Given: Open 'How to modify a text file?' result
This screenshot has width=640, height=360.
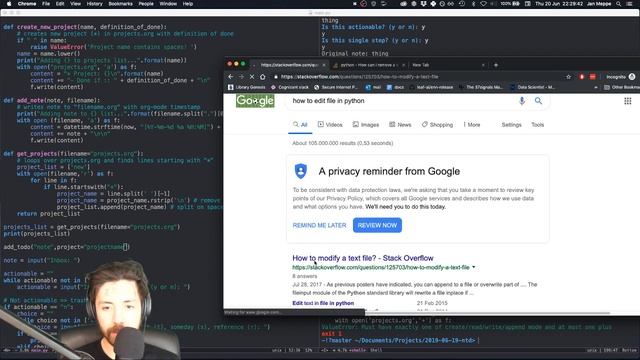Looking at the screenshot, I should (363, 258).
